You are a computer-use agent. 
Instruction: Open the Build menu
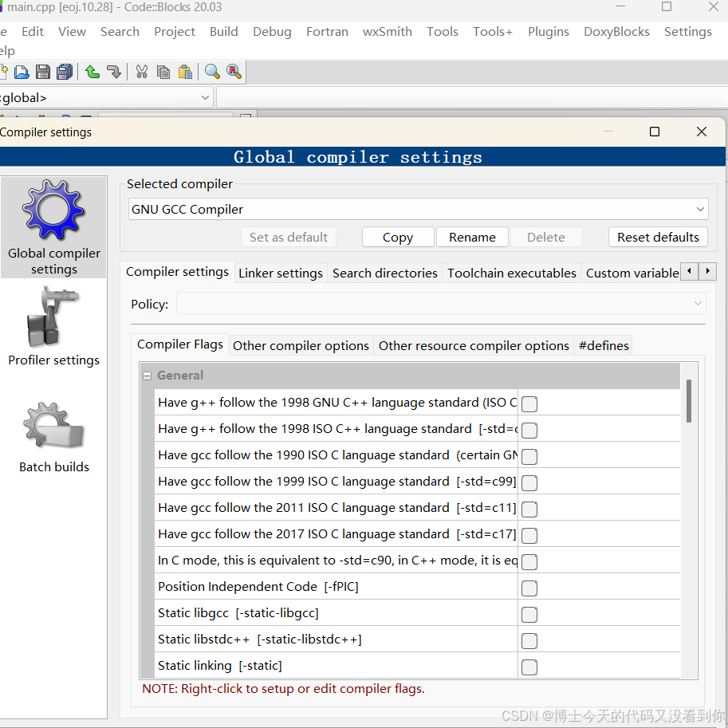[x=224, y=32]
